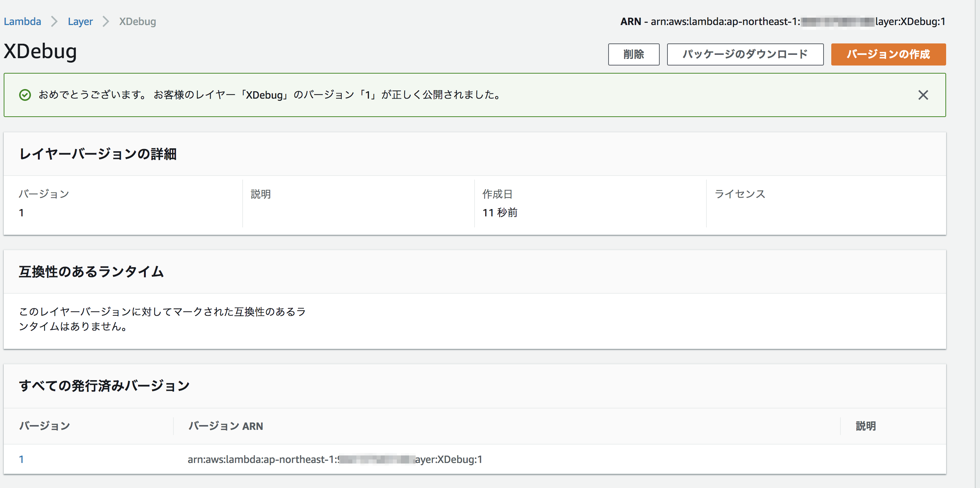This screenshot has height=488, width=980.
Task: Click the バージョン column header
Action: (45, 426)
